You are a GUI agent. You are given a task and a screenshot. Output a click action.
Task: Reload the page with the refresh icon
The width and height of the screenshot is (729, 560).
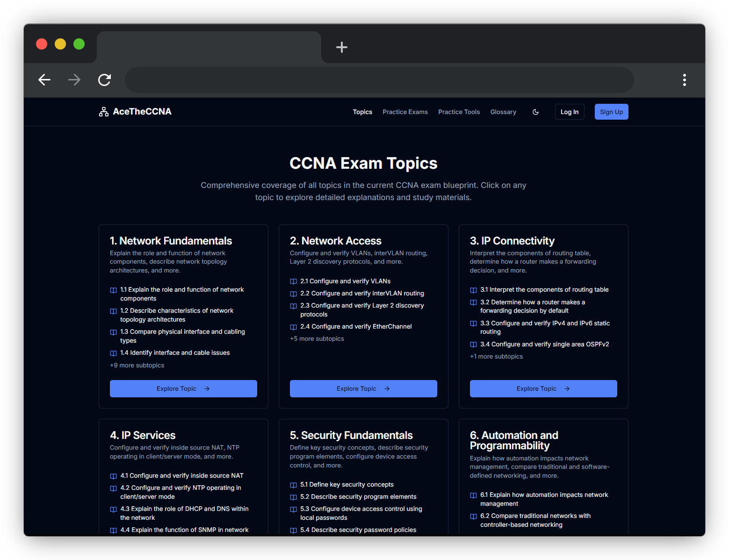(104, 80)
